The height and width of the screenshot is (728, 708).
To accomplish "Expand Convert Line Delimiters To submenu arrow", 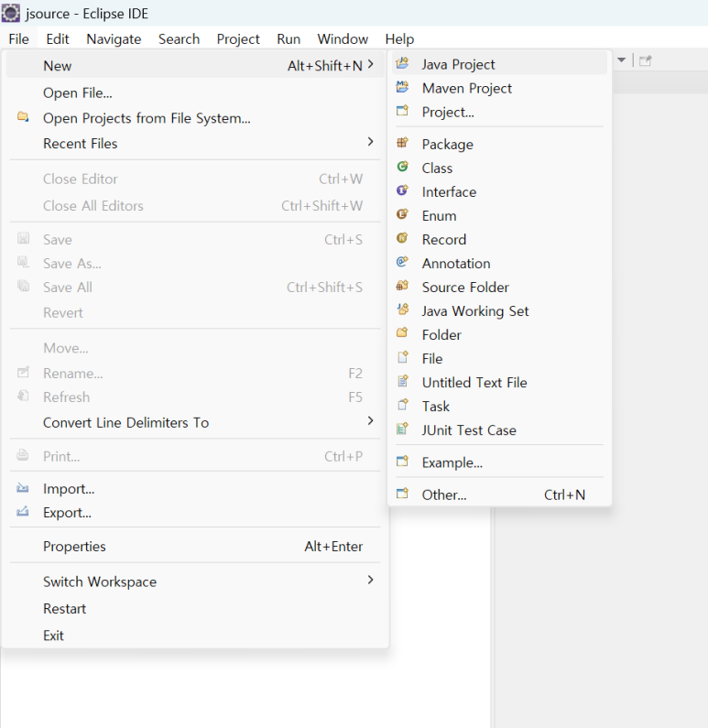I will point(370,420).
